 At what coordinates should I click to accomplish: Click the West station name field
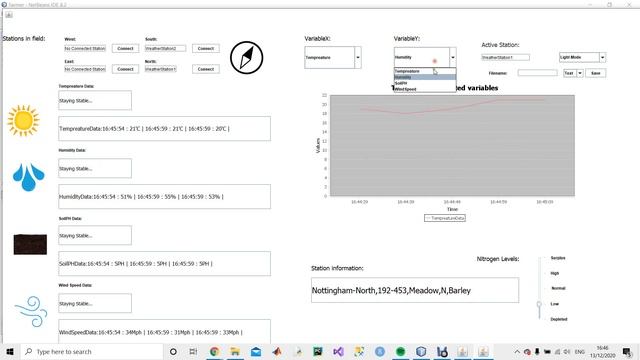(85, 48)
